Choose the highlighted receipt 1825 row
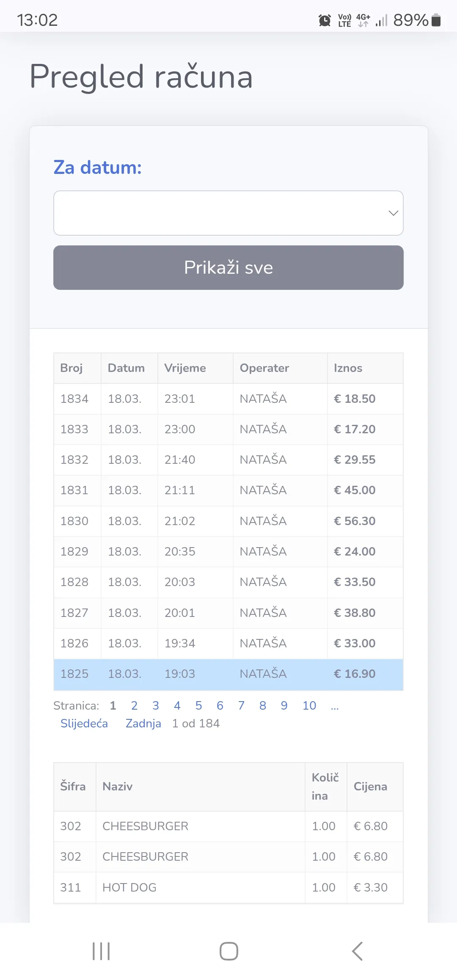The height and width of the screenshot is (980, 457). coord(228,674)
